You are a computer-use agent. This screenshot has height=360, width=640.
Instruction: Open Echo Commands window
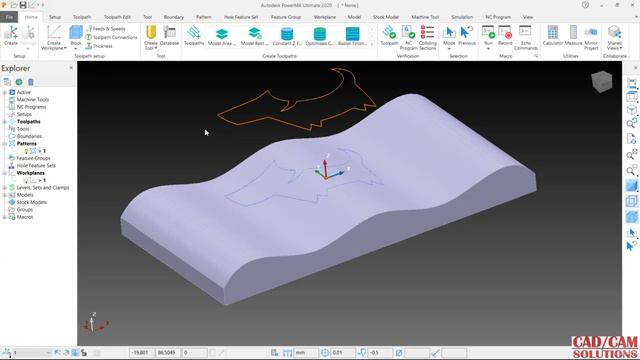click(526, 38)
